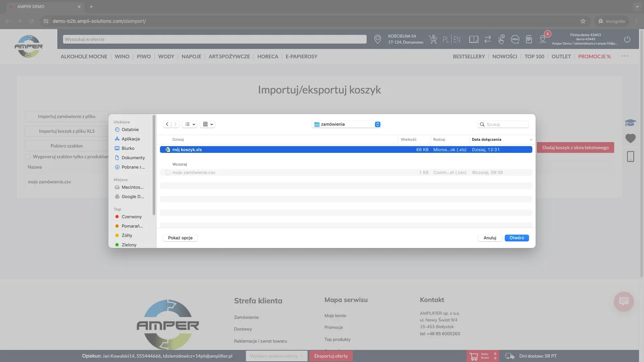This screenshot has width=644, height=362.
Task: Click the heart favorites icon
Action: [x=630, y=138]
